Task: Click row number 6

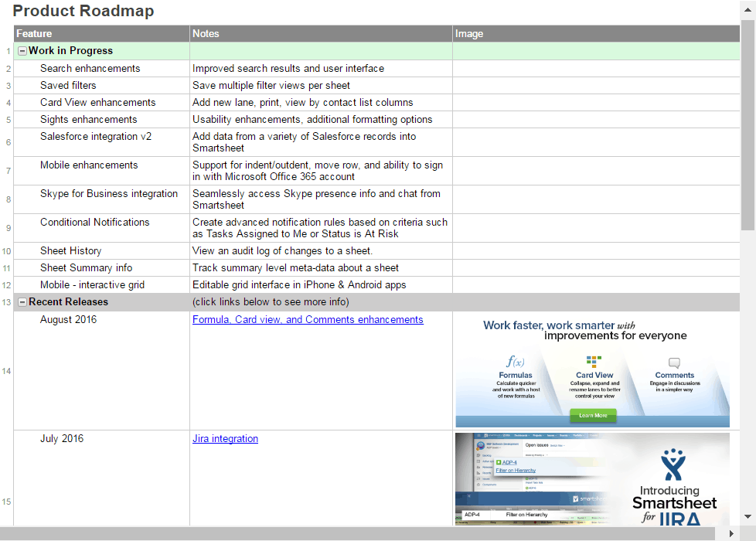Action: (9, 142)
